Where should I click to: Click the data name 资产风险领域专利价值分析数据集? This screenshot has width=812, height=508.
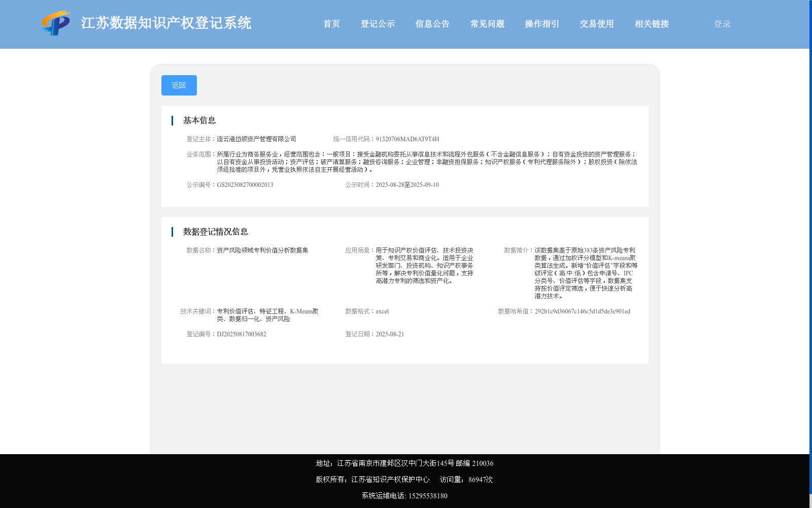[262, 250]
